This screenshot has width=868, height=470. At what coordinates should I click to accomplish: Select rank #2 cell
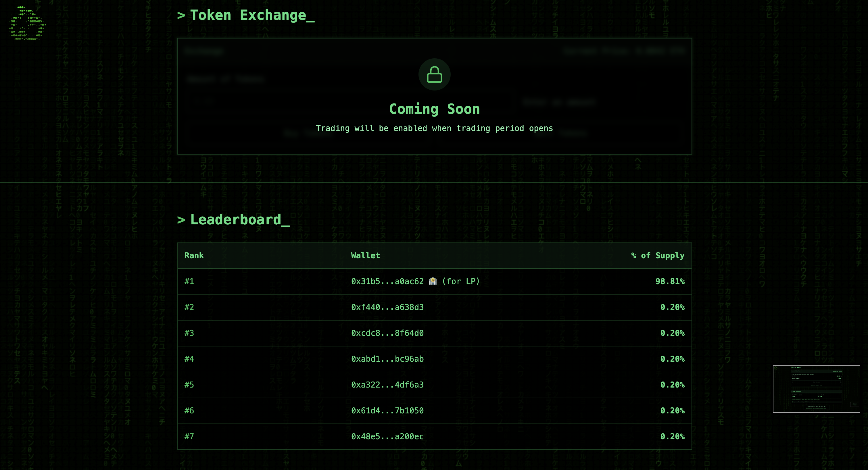click(189, 307)
